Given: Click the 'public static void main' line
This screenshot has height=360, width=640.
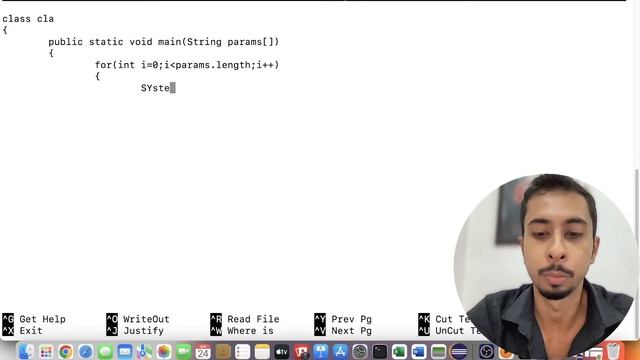Looking at the screenshot, I should (x=164, y=42).
